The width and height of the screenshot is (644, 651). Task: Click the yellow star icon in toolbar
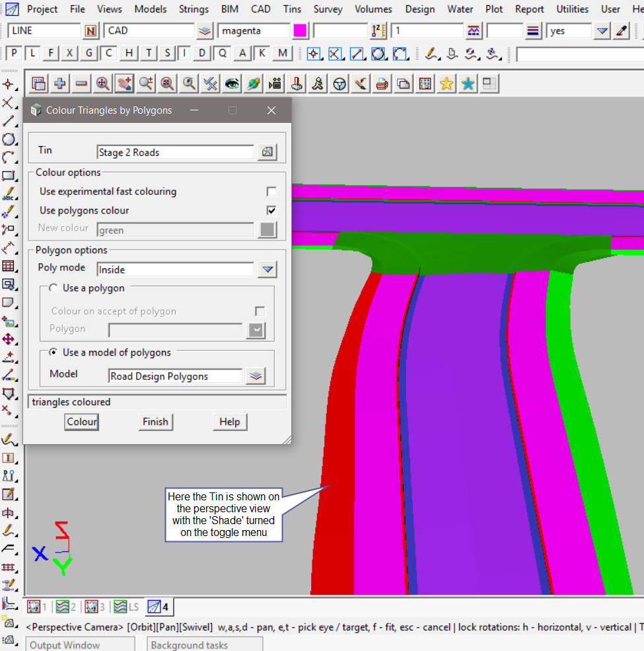point(447,83)
